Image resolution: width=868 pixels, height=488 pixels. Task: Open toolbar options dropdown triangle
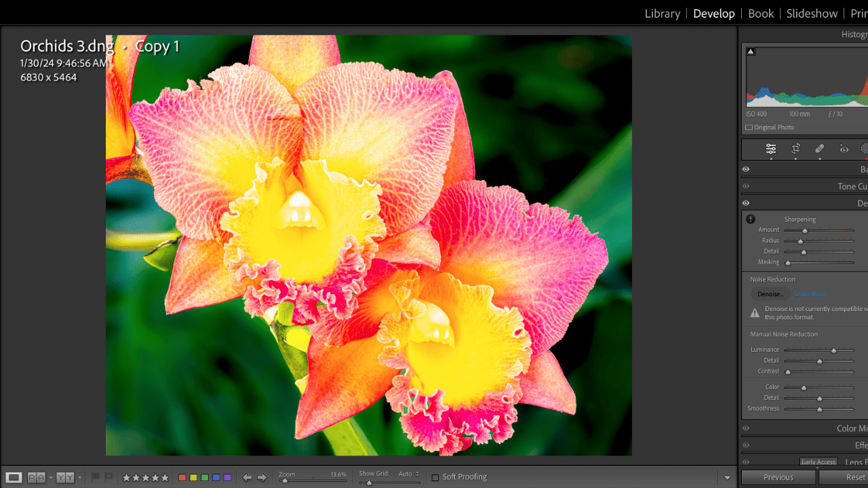pyautogui.click(x=727, y=478)
